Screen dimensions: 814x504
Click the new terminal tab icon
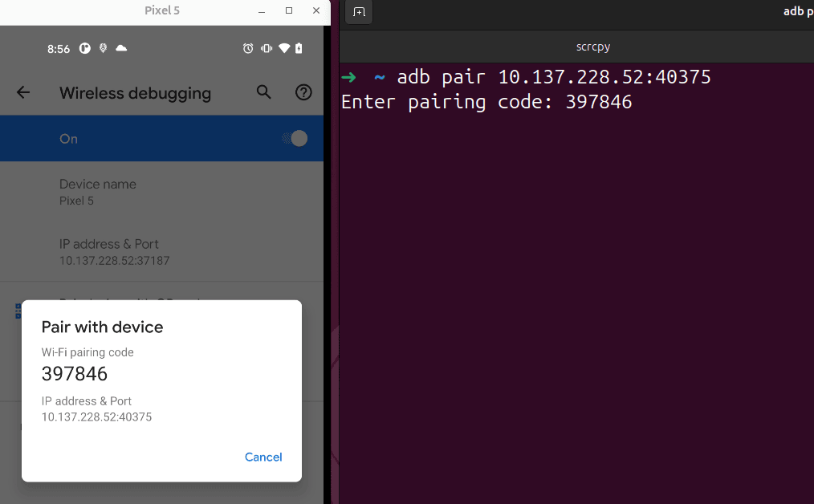359,11
